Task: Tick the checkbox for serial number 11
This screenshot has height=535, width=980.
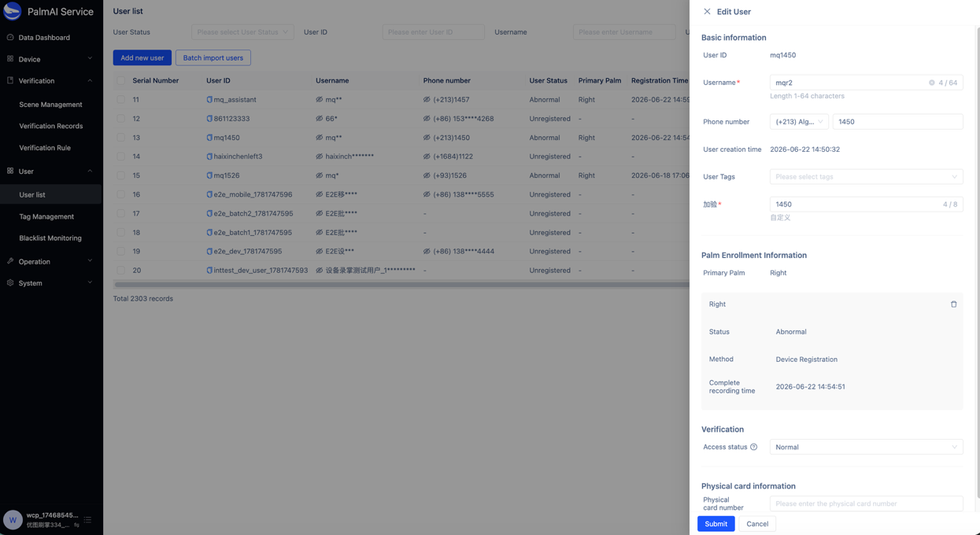Action: click(120, 100)
